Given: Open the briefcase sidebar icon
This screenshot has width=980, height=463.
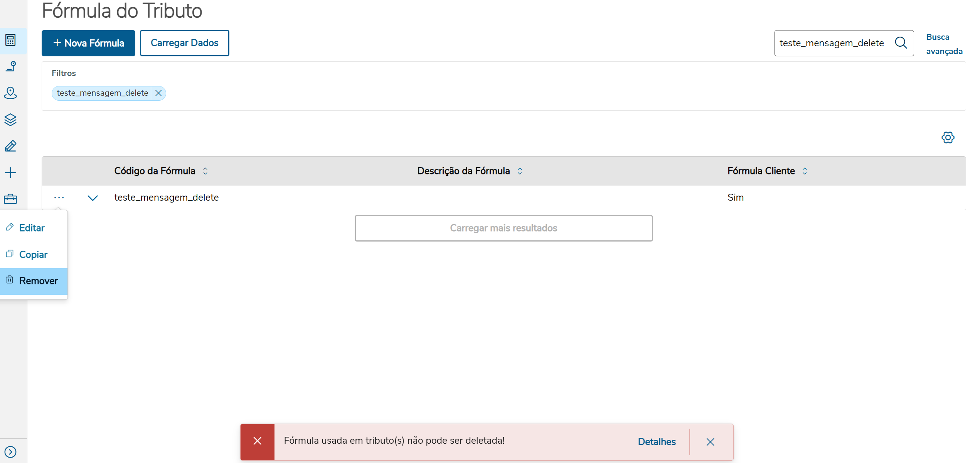Looking at the screenshot, I should (10, 199).
